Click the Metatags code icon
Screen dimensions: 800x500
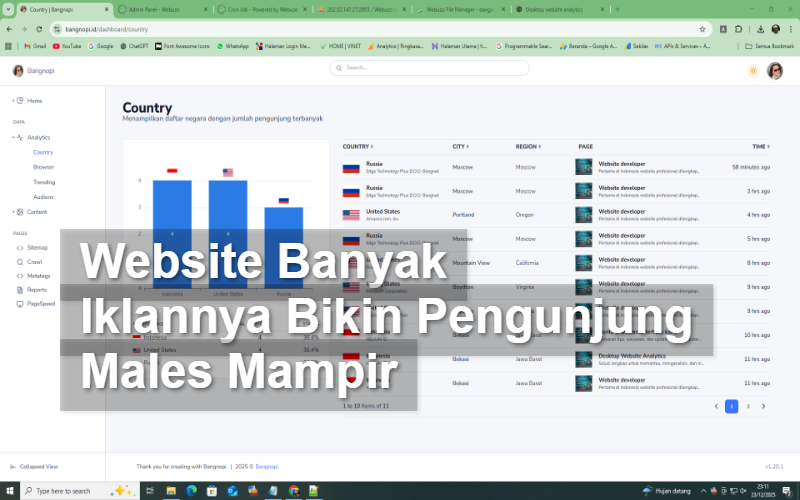pos(20,275)
